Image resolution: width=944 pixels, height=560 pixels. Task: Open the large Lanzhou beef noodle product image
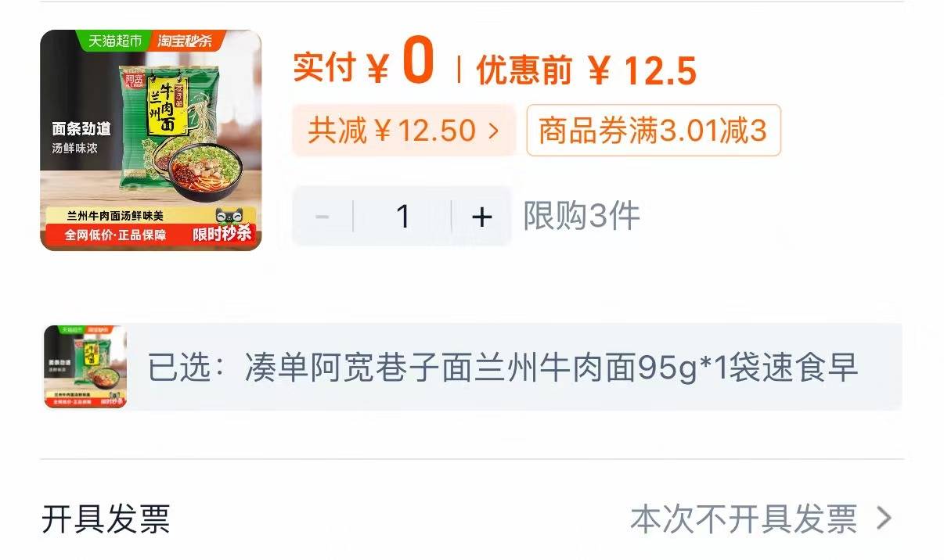(x=150, y=140)
